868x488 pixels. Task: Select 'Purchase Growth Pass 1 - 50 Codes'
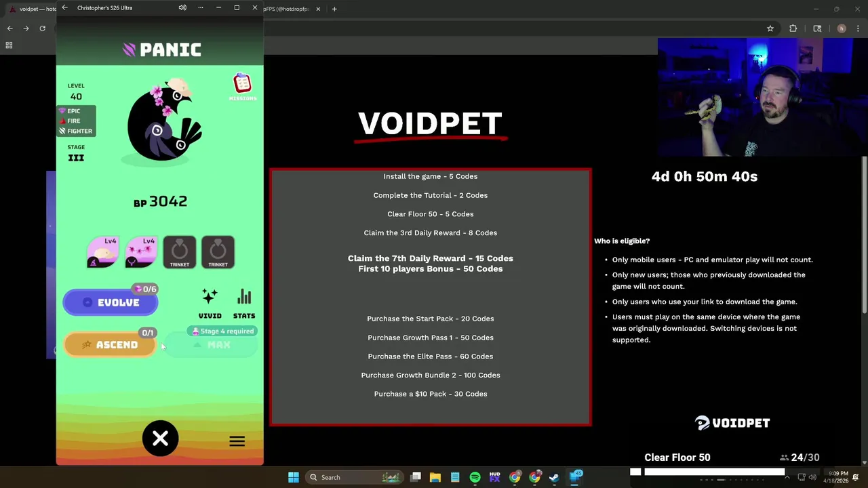tap(431, 338)
